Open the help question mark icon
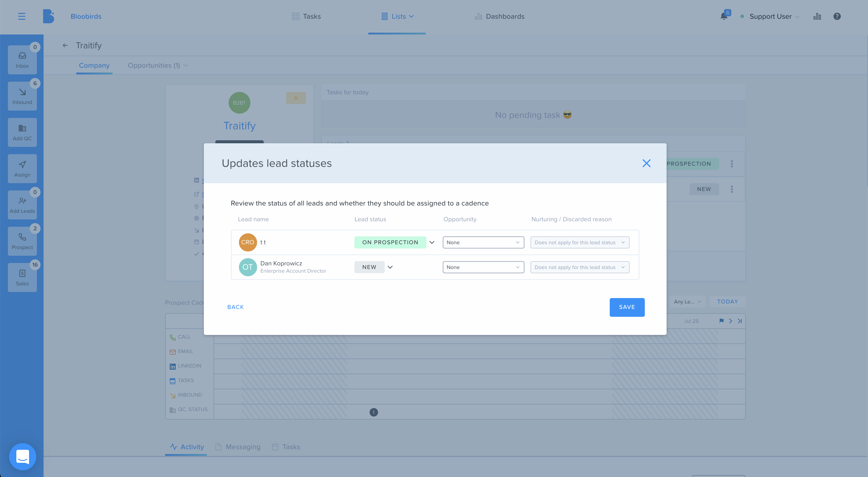The image size is (868, 477). click(837, 16)
